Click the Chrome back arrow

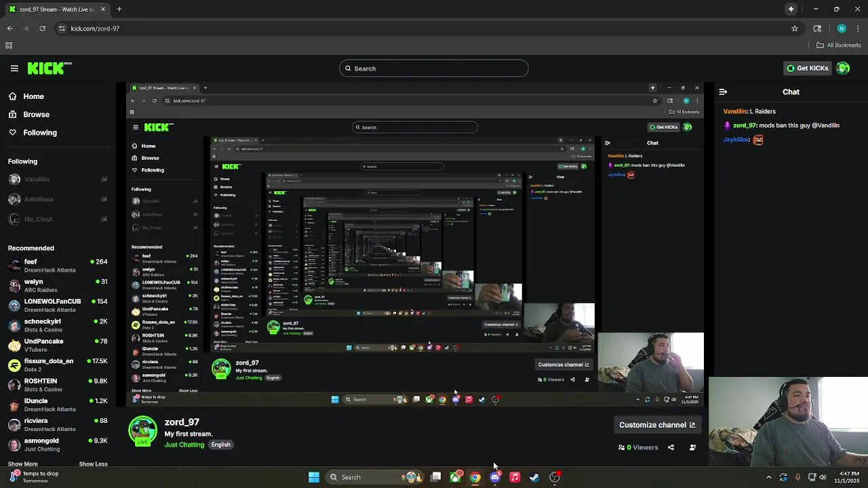(x=9, y=28)
